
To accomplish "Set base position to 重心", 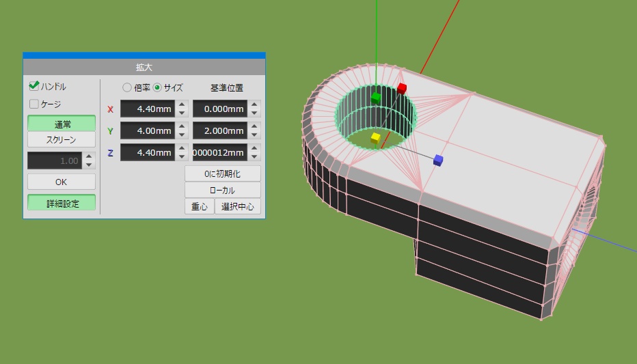I will (x=200, y=206).
